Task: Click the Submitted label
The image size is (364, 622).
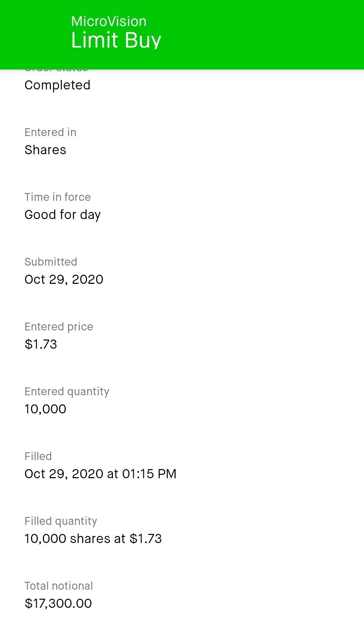Action: 51,262
